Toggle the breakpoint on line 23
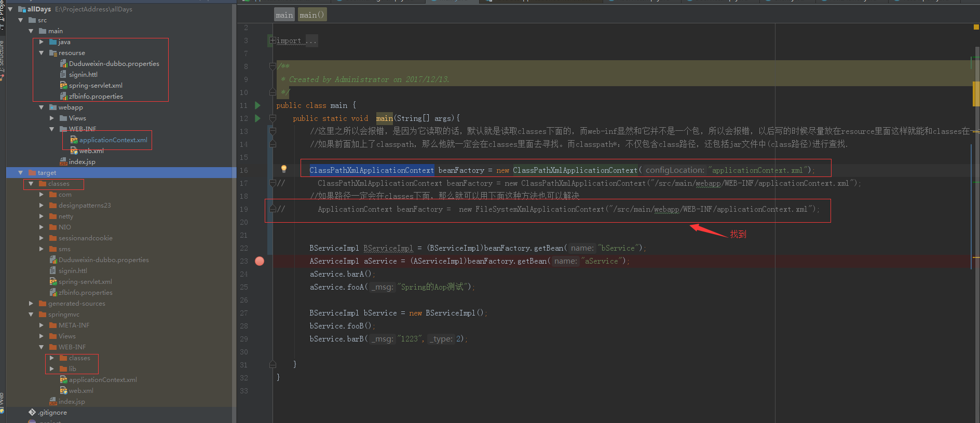The height and width of the screenshot is (423, 980). pos(260,261)
